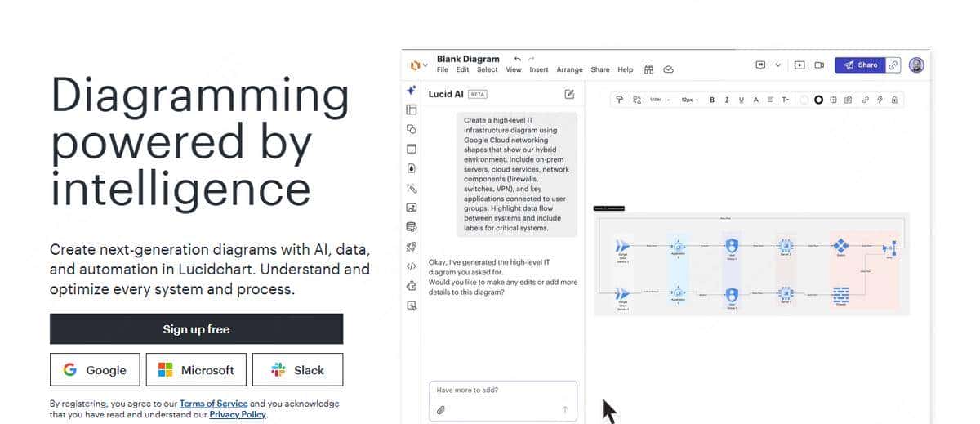Open the data database sidebar icon
Screen dimensions: 980x424
pyautogui.click(x=412, y=227)
